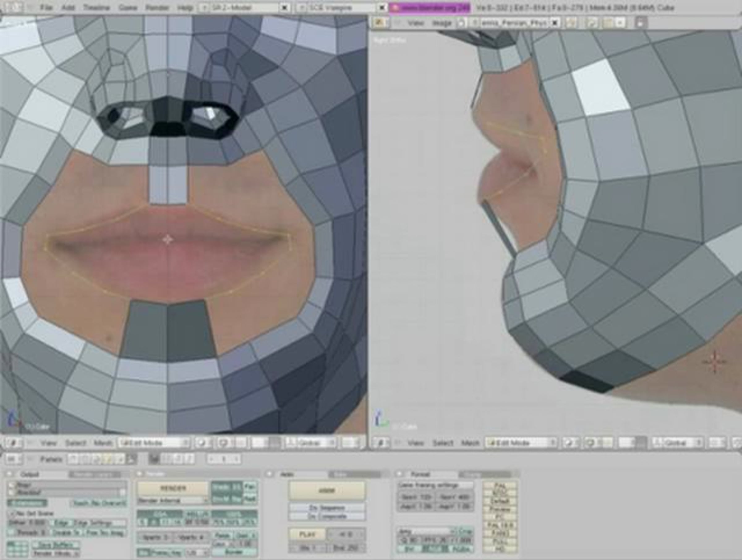Viewport: 742px width, 560px height.
Task: Toggle Do Sequence
Action: 327,508
